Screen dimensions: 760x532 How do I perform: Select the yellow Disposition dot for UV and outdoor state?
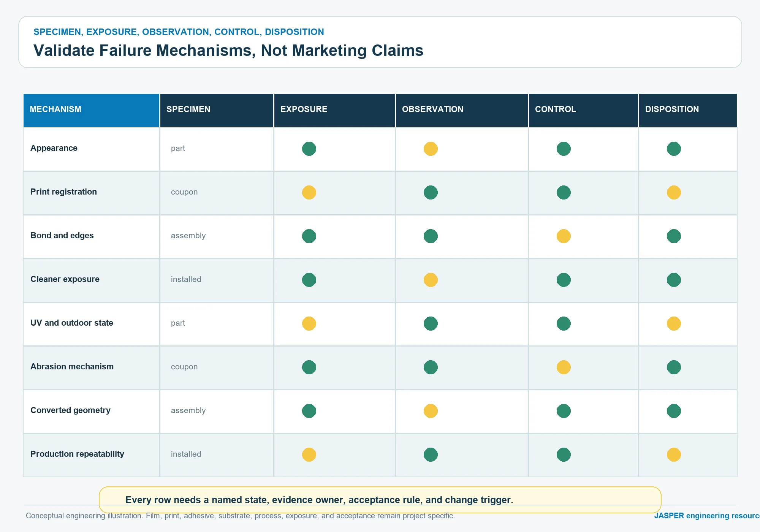coord(674,323)
